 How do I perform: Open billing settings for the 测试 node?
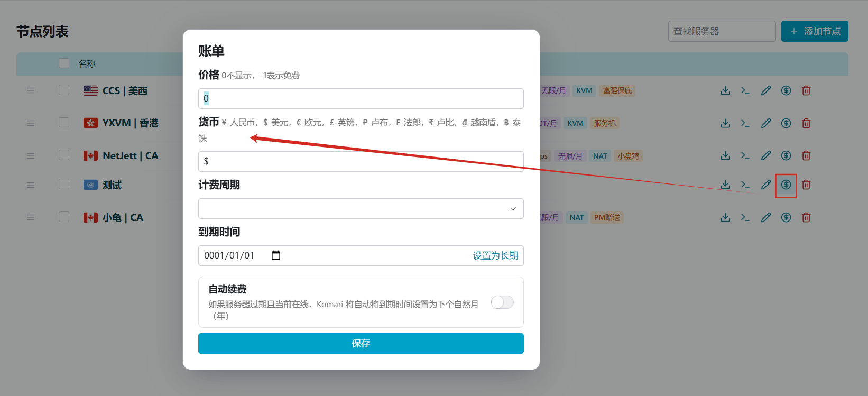786,185
